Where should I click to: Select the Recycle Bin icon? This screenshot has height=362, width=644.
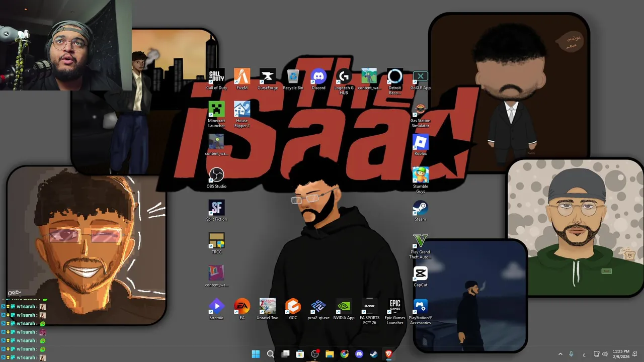click(x=293, y=79)
